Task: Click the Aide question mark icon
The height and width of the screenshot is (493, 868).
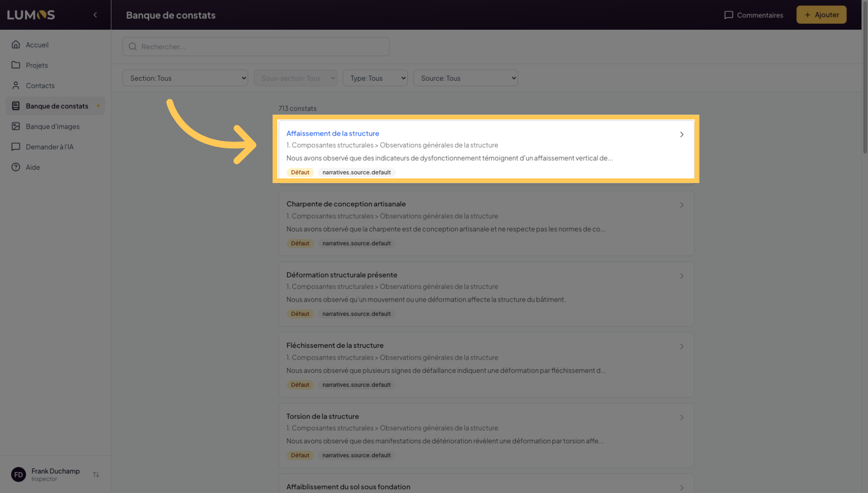Action: click(x=16, y=167)
